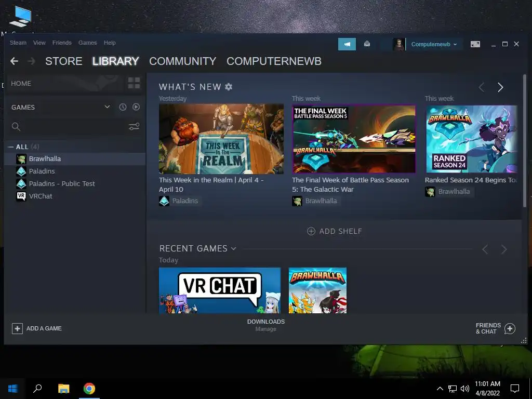Open Google Chrome from taskbar
Screen dimensions: 532x399
pyautogui.click(x=89, y=389)
